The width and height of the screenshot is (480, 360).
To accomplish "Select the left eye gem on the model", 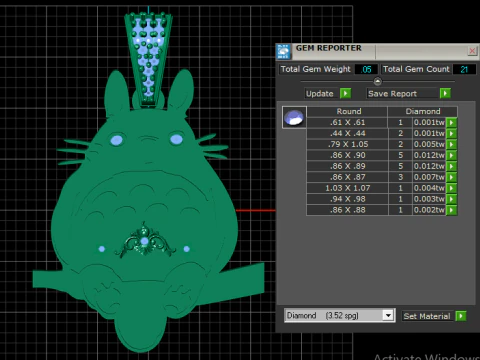I will (116, 140).
